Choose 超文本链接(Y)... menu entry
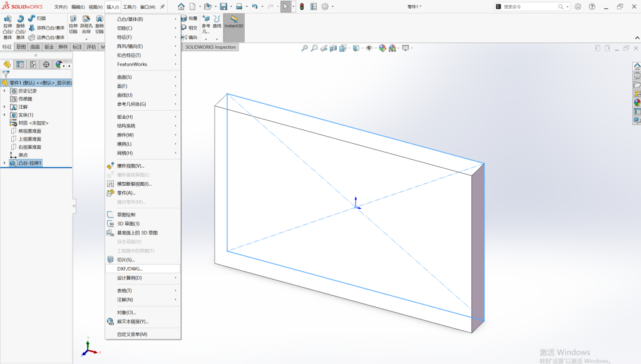The width and height of the screenshot is (641, 364). (143, 321)
